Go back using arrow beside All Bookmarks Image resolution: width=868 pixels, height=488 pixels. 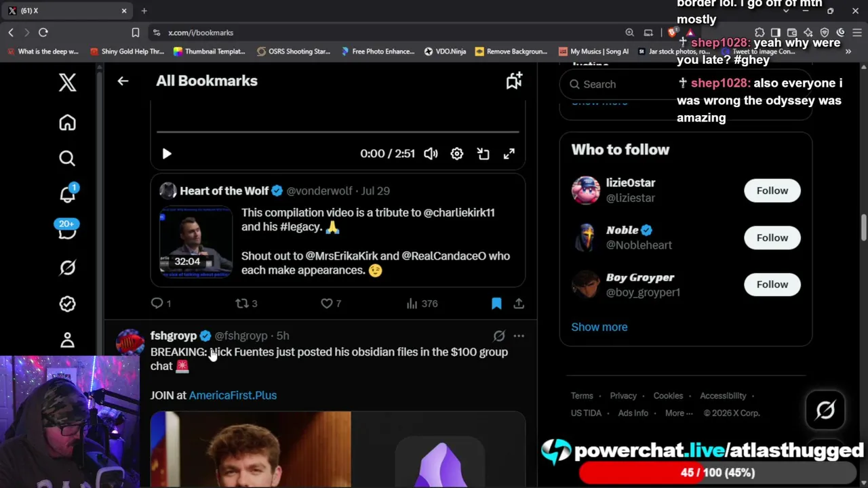[123, 81]
